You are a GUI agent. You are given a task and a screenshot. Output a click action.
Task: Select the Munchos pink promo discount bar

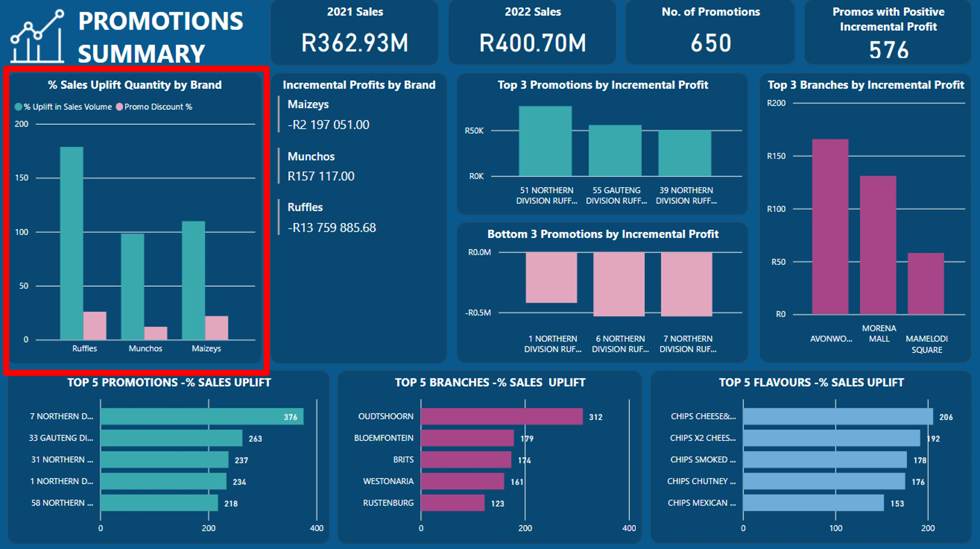pyautogui.click(x=156, y=333)
